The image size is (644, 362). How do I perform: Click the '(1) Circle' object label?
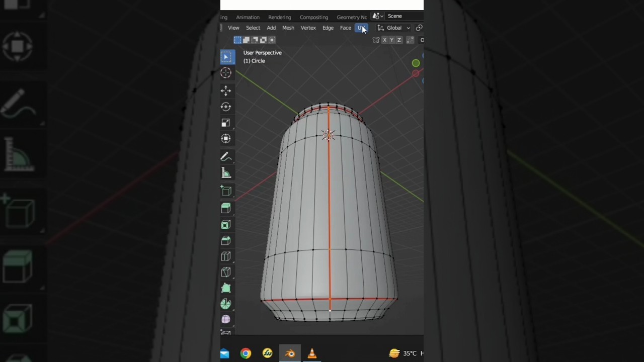(x=254, y=61)
